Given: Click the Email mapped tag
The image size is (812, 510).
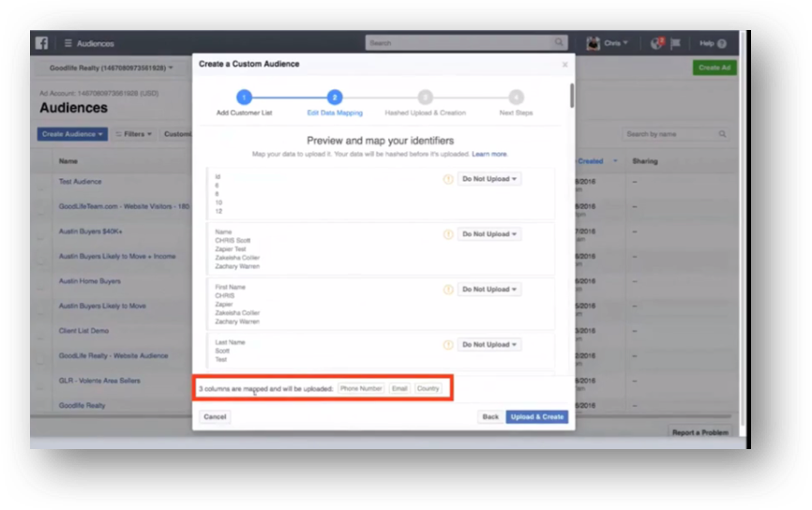Looking at the screenshot, I should (399, 388).
